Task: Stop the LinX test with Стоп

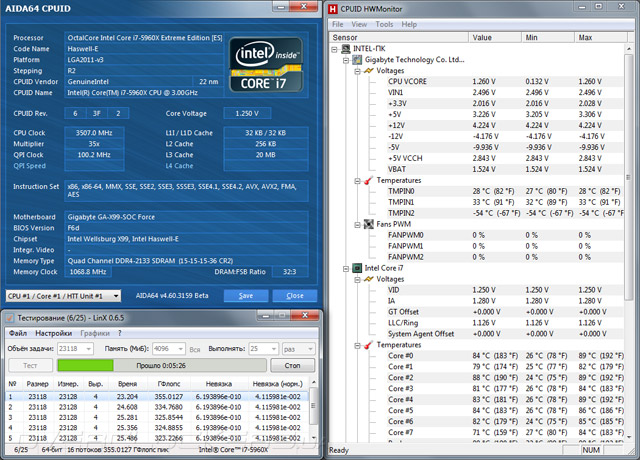Action: pyautogui.click(x=292, y=365)
